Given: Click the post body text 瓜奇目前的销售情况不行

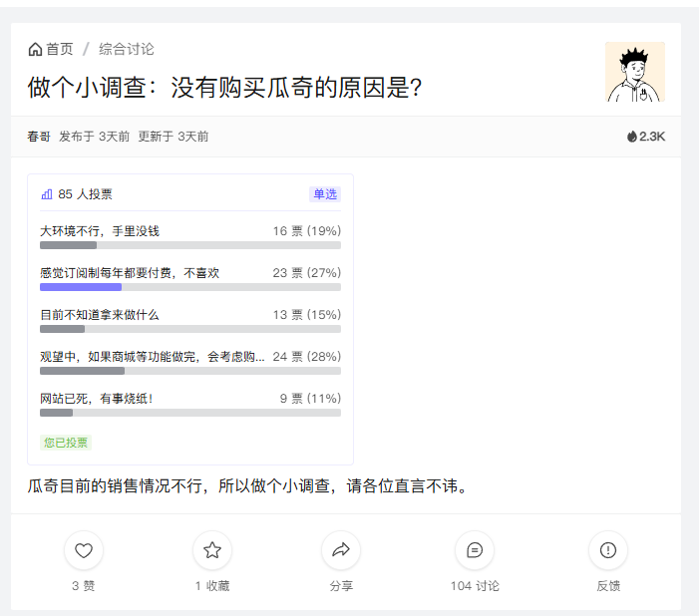Looking at the screenshot, I should (x=247, y=485).
